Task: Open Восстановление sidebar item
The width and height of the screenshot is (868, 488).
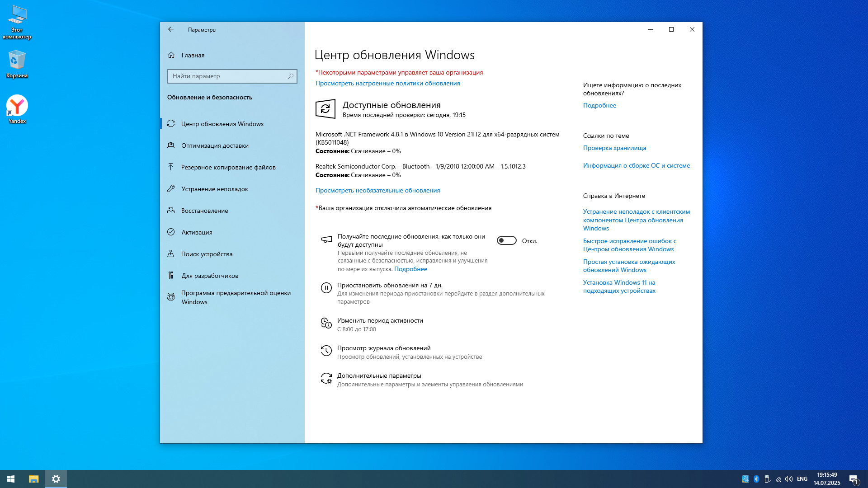Action: (204, 211)
